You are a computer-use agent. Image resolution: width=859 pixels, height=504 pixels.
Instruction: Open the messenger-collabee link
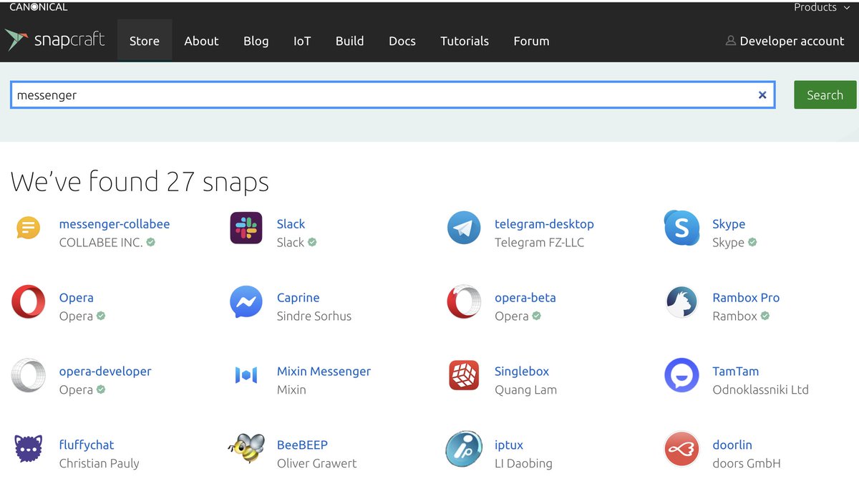(x=115, y=224)
